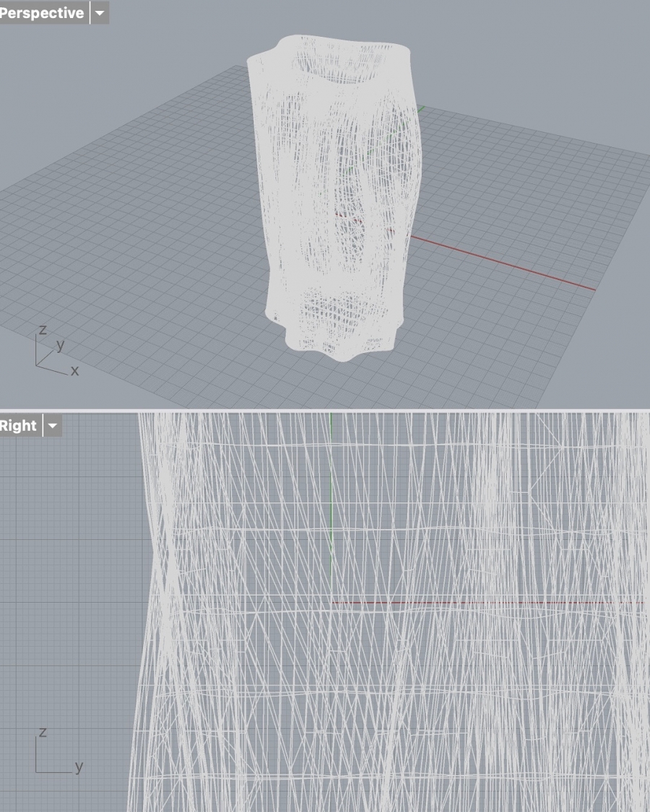Click the Perspective viewport title label
Screen dimensions: 650x812
pos(41,13)
